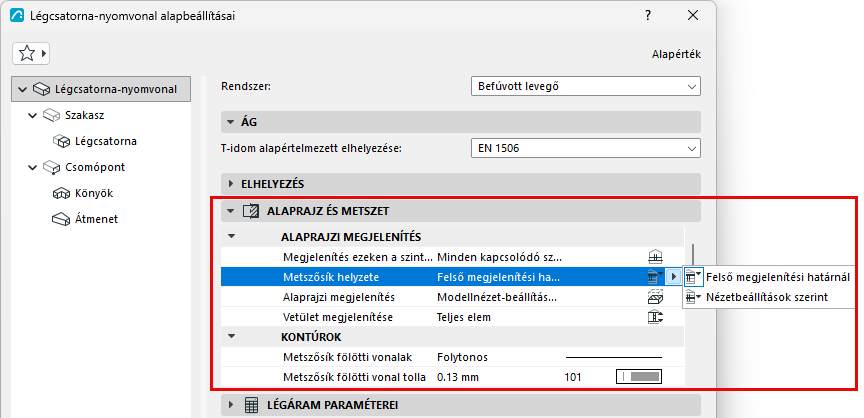
Task: Click the Könyök elbow icon
Action: (61, 193)
